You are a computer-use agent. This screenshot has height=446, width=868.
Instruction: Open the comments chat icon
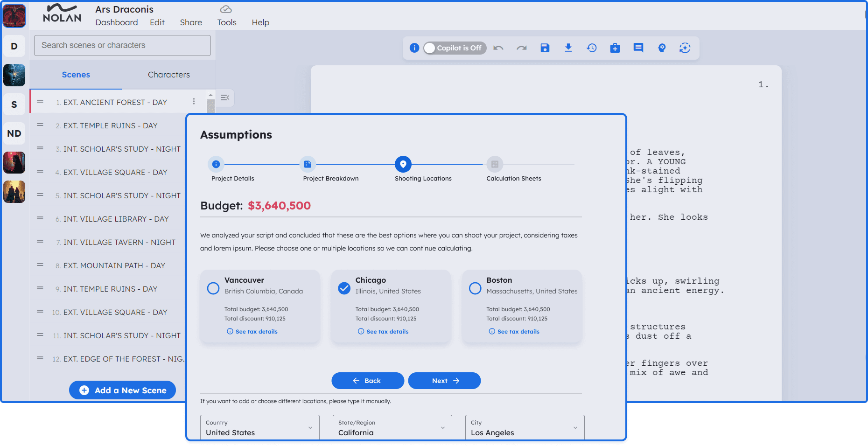(638, 48)
